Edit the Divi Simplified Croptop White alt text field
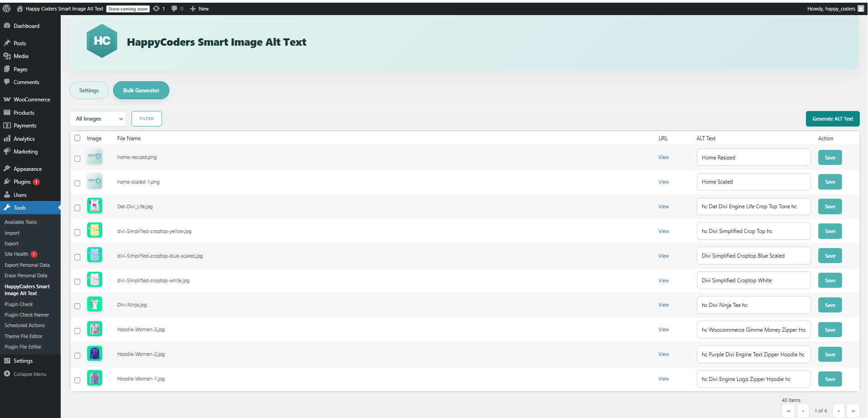The height and width of the screenshot is (418, 868). click(x=753, y=280)
